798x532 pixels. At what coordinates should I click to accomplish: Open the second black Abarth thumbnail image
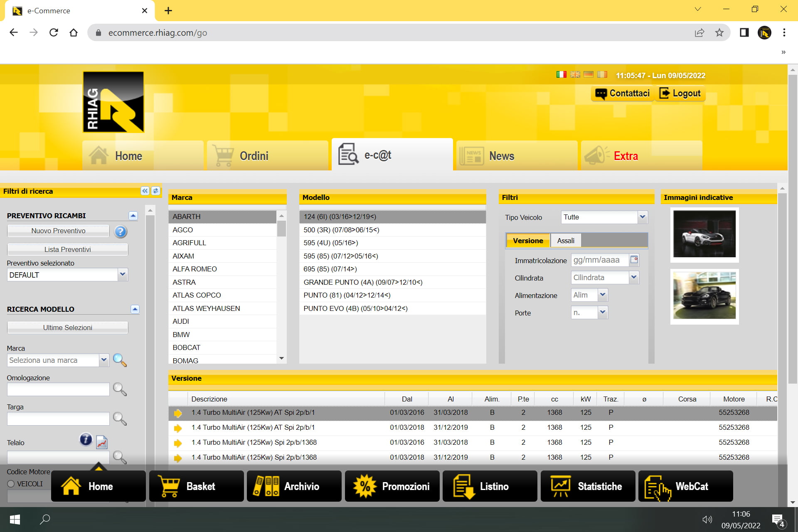(704, 296)
